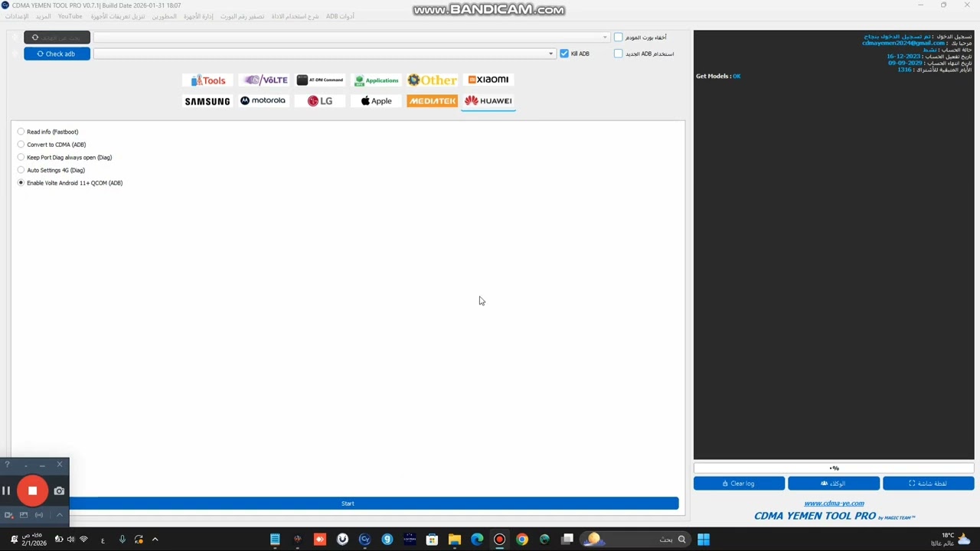This screenshot has height=551, width=980.
Task: Select the MediaTek brand
Action: coord(432,101)
